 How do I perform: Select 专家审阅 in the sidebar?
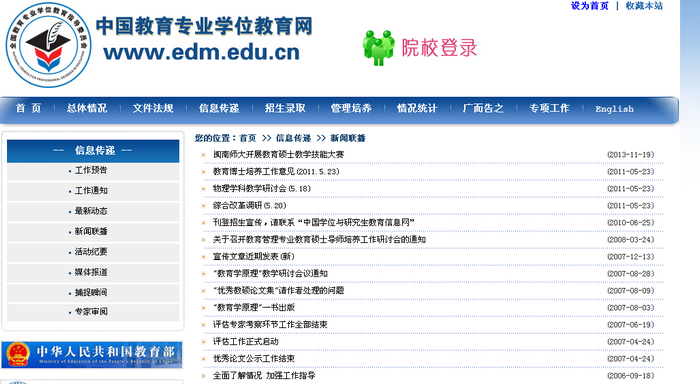point(91,312)
